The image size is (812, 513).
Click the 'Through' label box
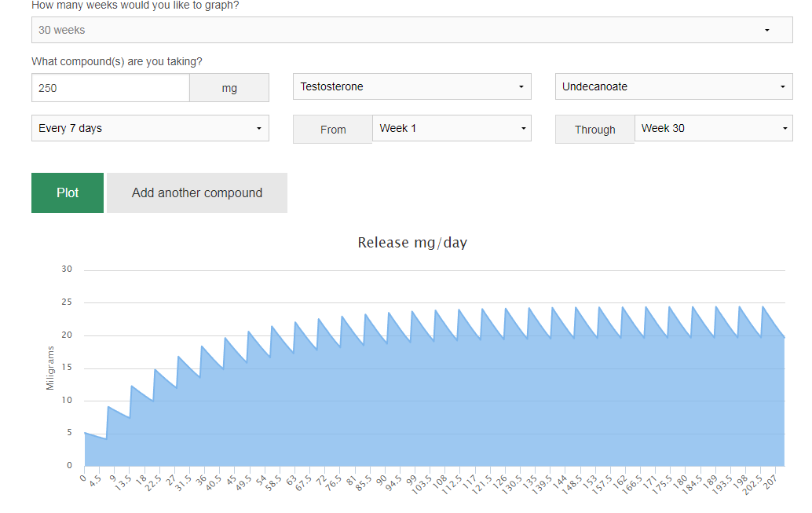[594, 130]
